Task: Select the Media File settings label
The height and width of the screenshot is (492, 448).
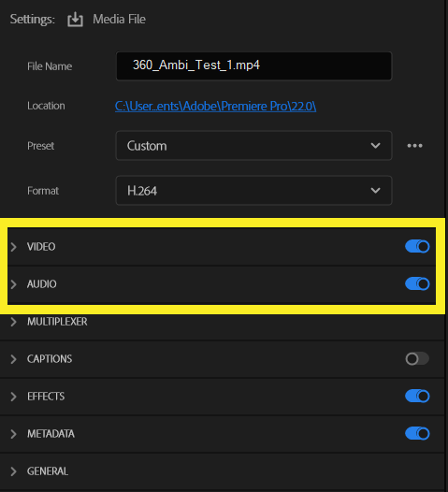Action: click(x=119, y=20)
